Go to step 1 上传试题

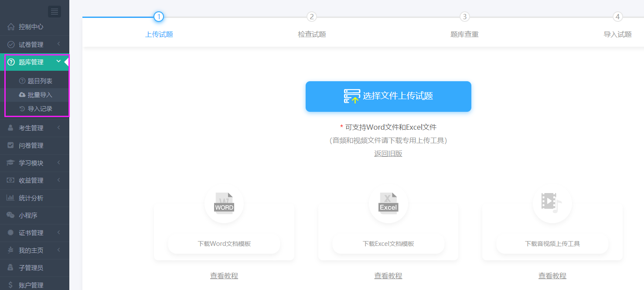(x=159, y=17)
